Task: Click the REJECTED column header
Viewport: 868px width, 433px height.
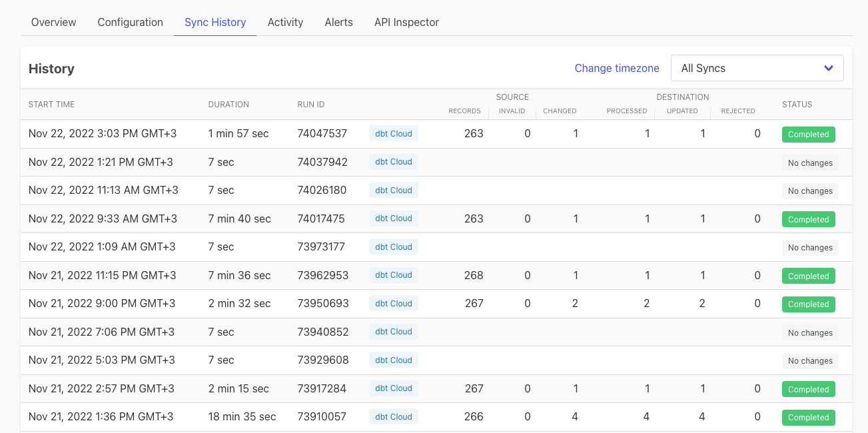Action: (738, 111)
